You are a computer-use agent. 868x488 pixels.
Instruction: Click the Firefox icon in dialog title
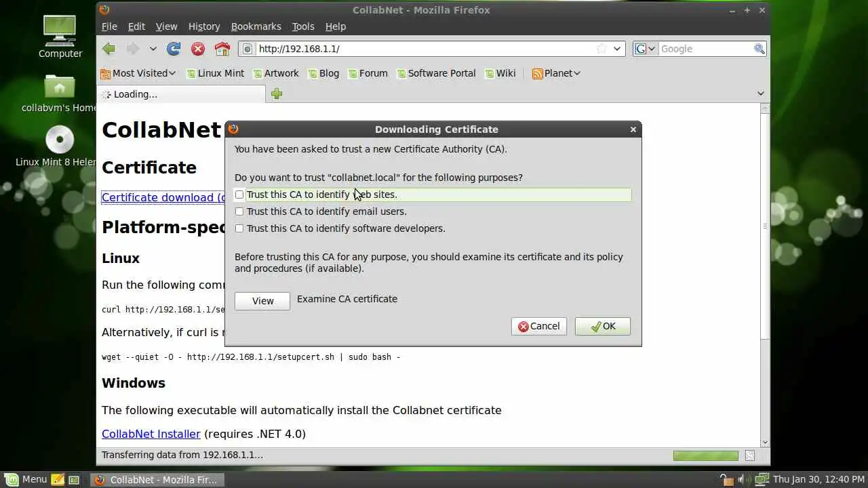click(233, 129)
